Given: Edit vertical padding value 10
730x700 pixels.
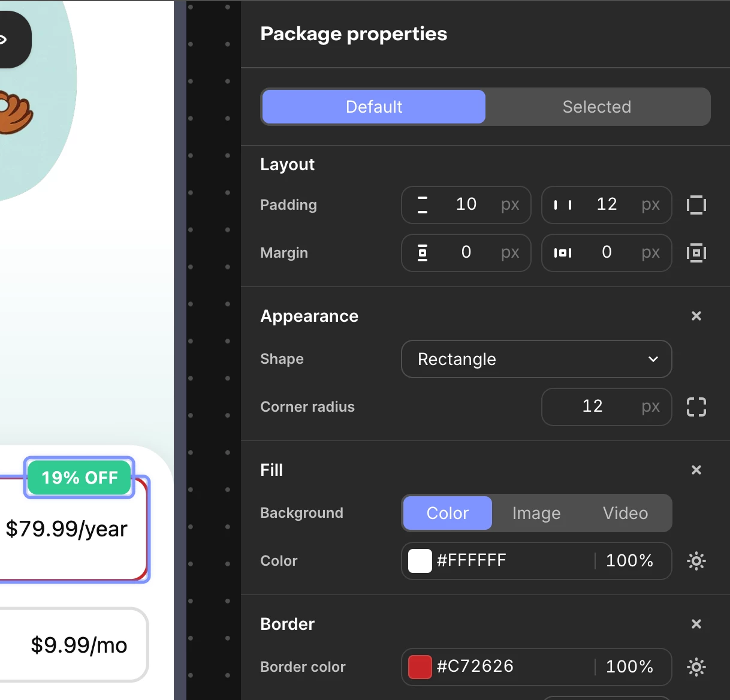Looking at the screenshot, I should [x=466, y=204].
